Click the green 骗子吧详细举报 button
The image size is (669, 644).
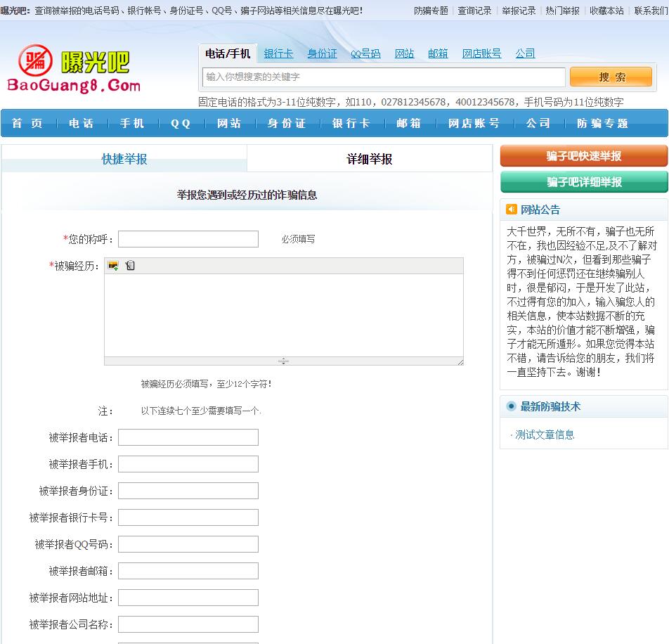point(584,182)
